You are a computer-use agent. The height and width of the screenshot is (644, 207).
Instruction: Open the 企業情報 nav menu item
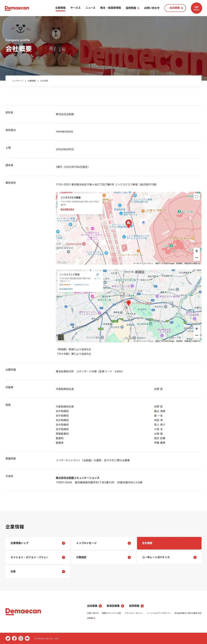coord(60,8)
